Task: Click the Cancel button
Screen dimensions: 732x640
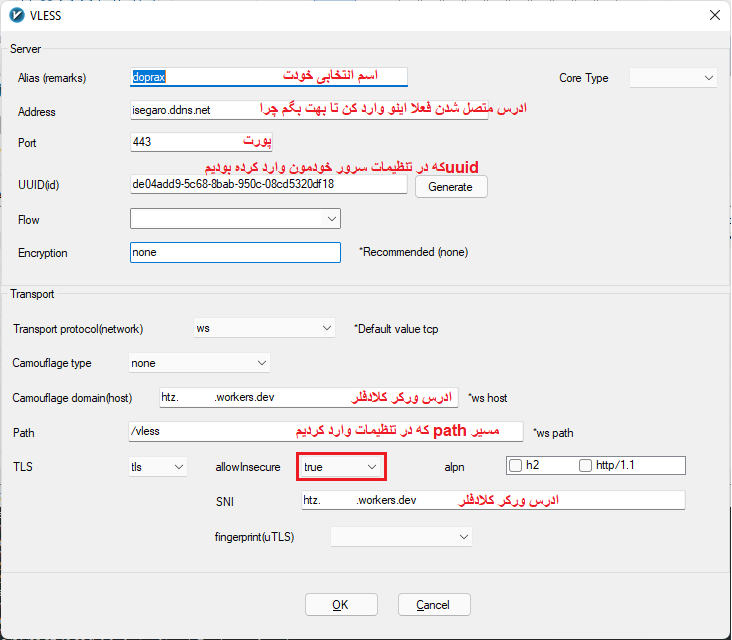Action: [434, 605]
